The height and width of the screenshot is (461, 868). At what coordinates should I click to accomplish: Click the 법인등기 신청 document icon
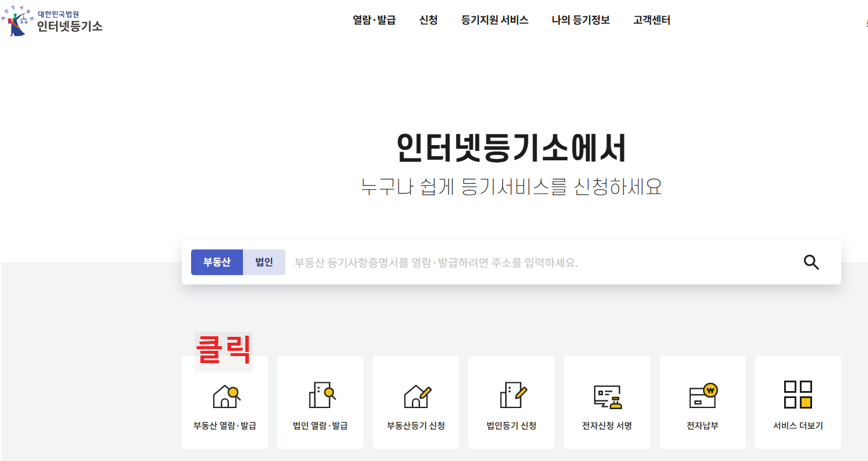tap(511, 395)
